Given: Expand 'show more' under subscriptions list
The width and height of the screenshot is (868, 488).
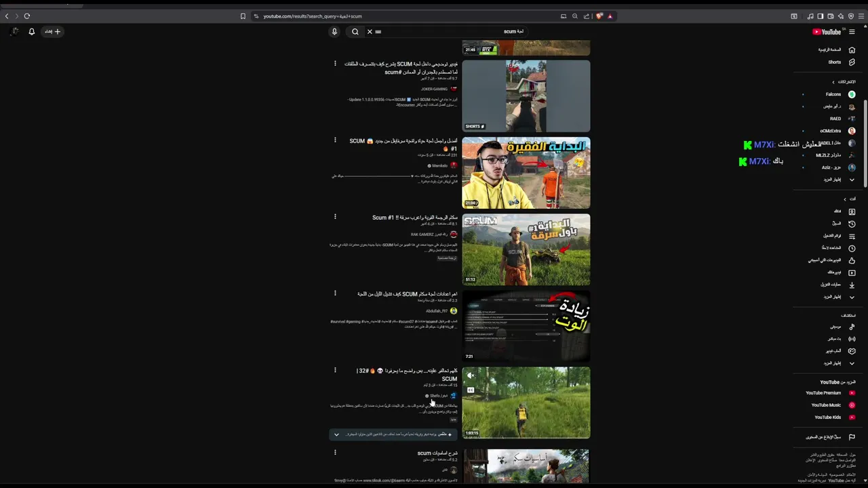Looking at the screenshot, I should tap(839, 180).
